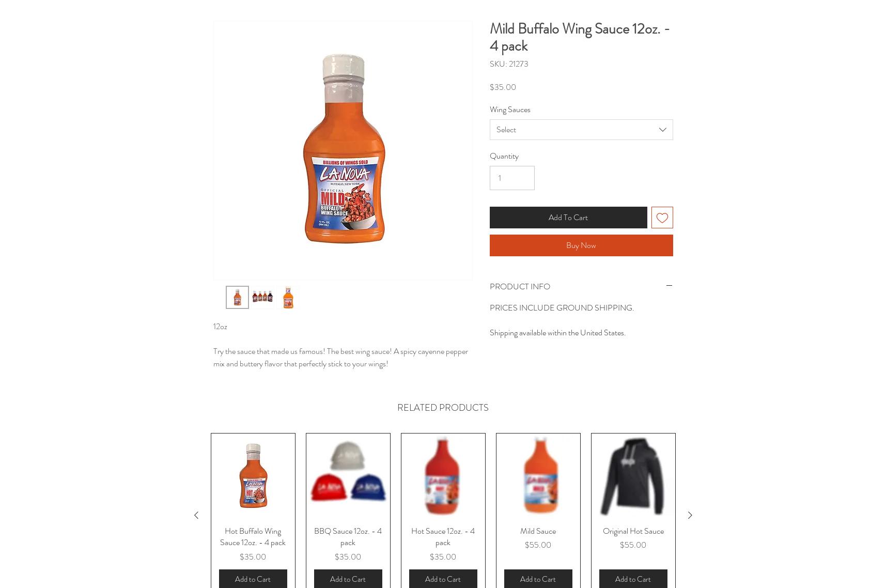Click the Quantity input field
886x588 pixels.
point(512,178)
